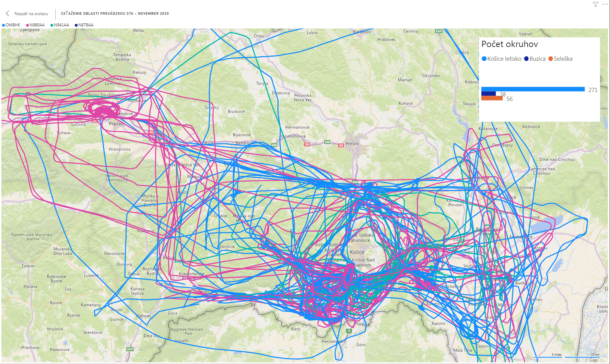
Task: Click the dark blue Buzica bar
Action: point(488,94)
